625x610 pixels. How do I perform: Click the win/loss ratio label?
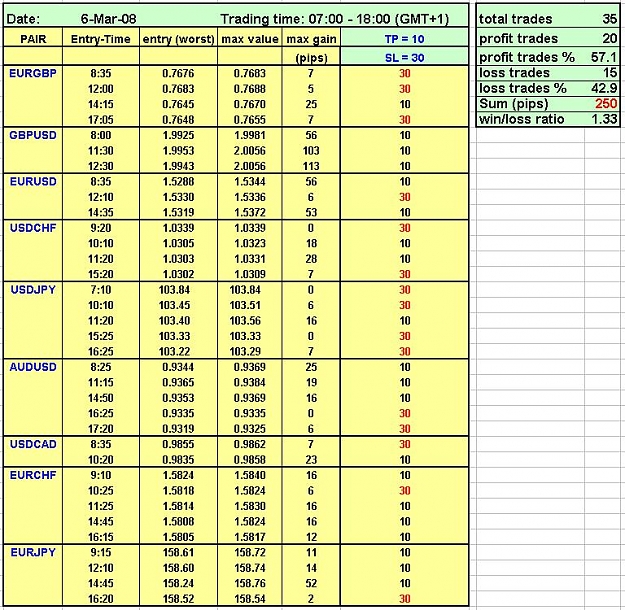click(x=522, y=119)
